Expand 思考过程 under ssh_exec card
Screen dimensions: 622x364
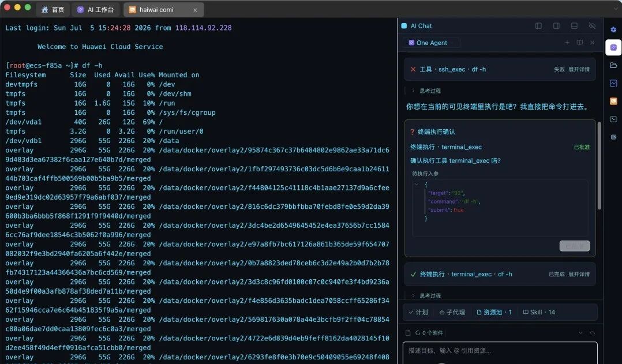pos(426,91)
